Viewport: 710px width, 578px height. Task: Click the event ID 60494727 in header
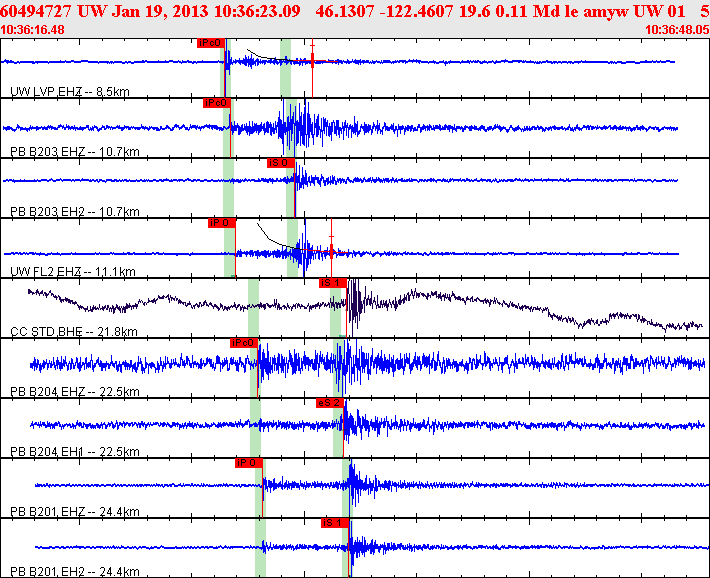[36, 11]
